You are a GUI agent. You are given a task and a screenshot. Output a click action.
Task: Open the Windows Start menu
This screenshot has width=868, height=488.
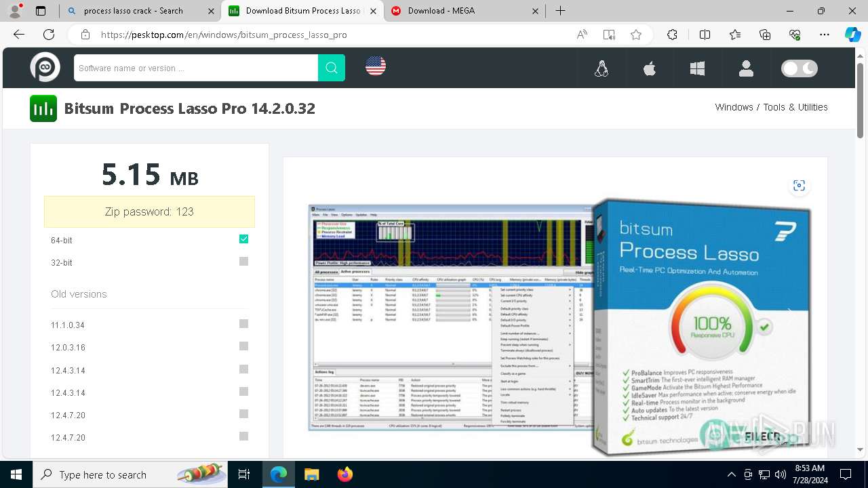point(16,474)
